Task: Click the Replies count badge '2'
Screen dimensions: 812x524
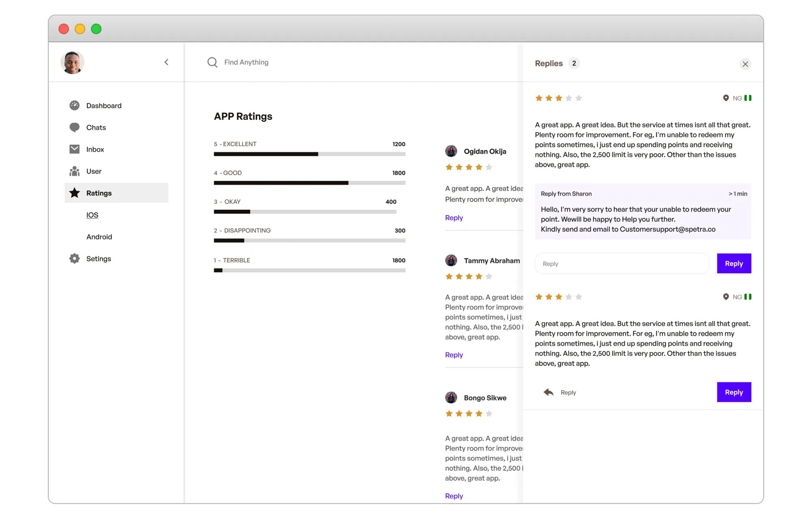Action: pos(574,63)
